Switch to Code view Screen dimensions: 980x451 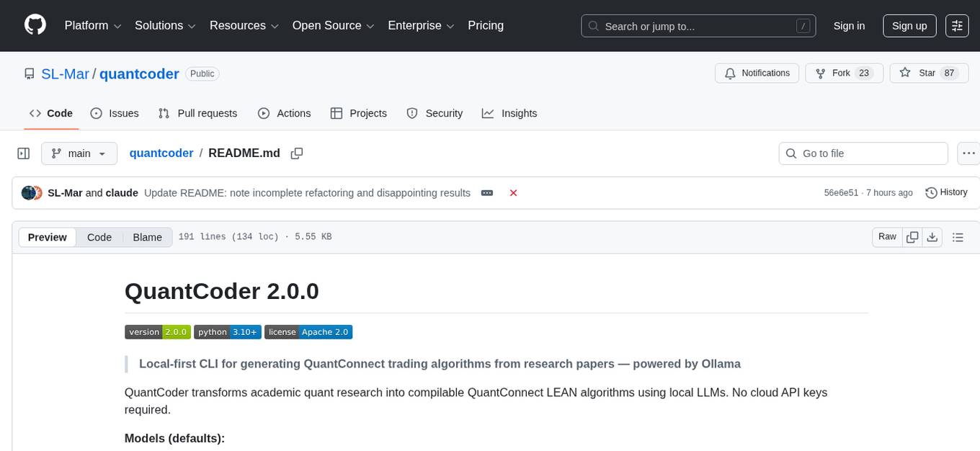click(99, 237)
